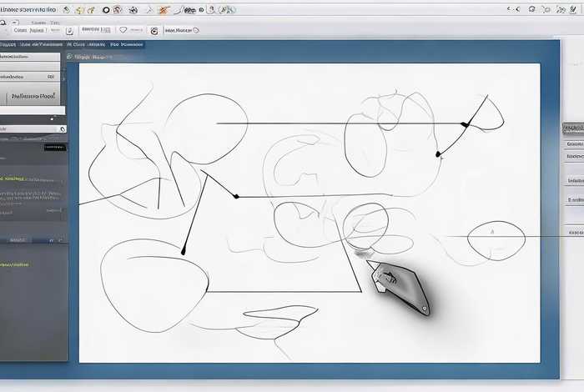The height and width of the screenshot is (392, 584).
Task: Click the small square icon beside search field
Action: tap(62, 129)
